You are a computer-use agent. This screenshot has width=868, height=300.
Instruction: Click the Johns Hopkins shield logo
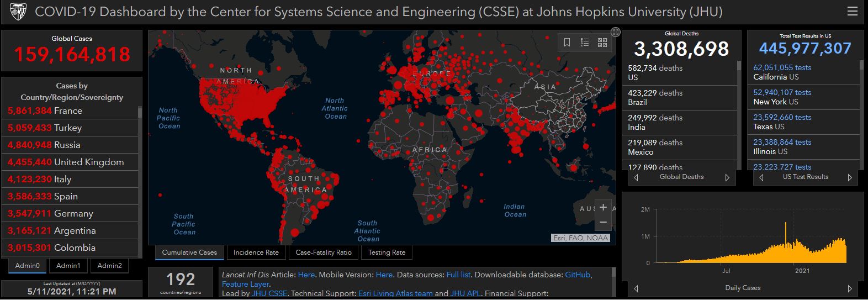18,12
